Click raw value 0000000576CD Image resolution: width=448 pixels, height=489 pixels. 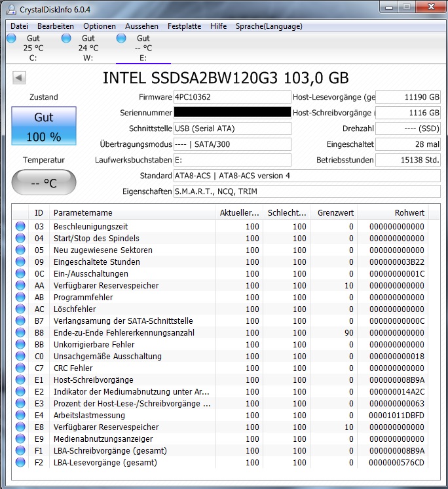pyautogui.click(x=396, y=463)
